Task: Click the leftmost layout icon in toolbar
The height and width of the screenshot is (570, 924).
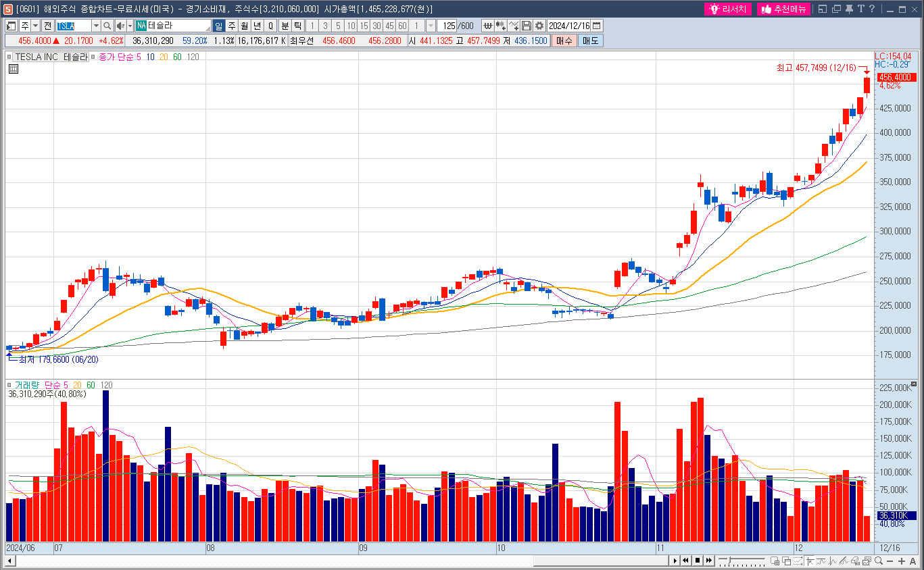Action: pos(11,26)
